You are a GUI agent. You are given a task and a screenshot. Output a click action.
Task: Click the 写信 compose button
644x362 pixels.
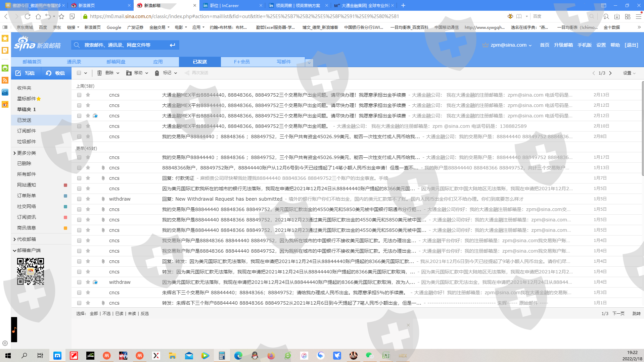point(26,73)
